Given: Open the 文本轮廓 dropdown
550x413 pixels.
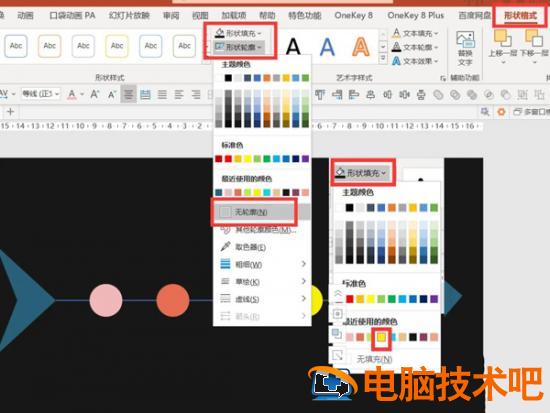Looking at the screenshot, I should tap(415, 47).
